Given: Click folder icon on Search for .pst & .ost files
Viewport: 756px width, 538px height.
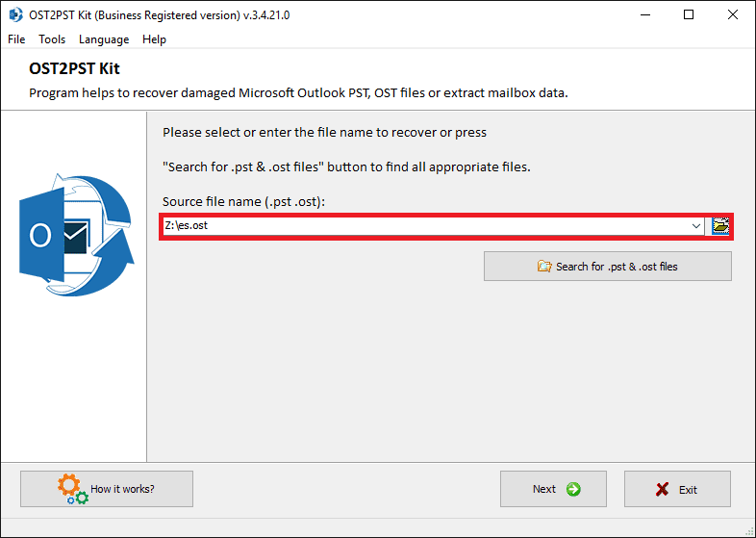Looking at the screenshot, I should click(x=544, y=267).
